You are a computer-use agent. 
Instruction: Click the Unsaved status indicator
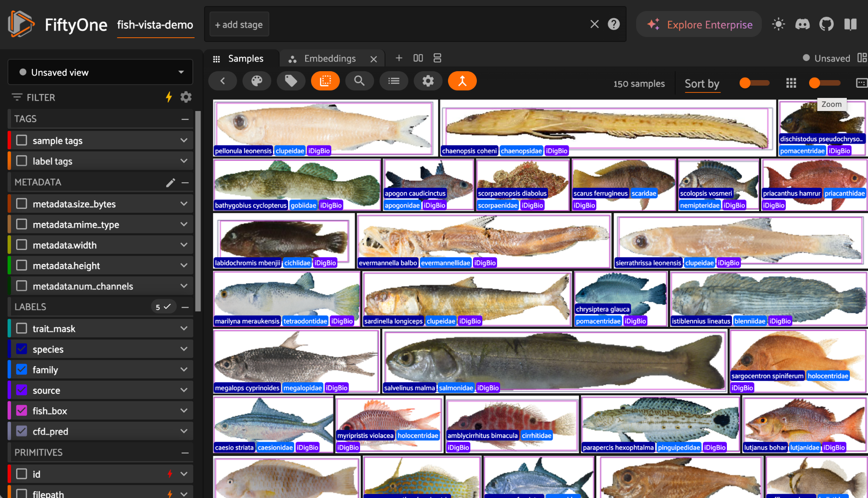(x=826, y=58)
